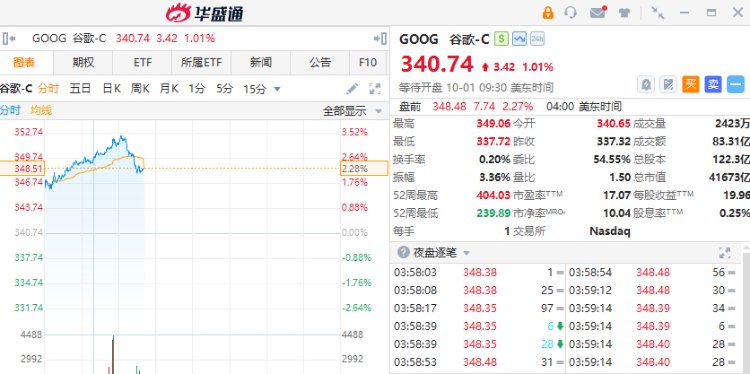The width and height of the screenshot is (750, 374).
Task: Click the 最低 value 337.72
Action: (493, 142)
